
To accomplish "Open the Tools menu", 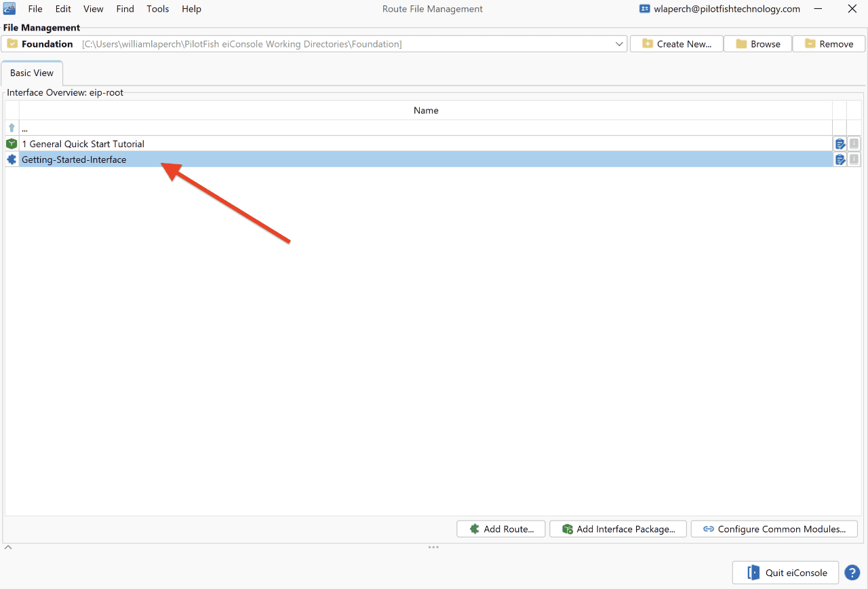I will point(158,9).
